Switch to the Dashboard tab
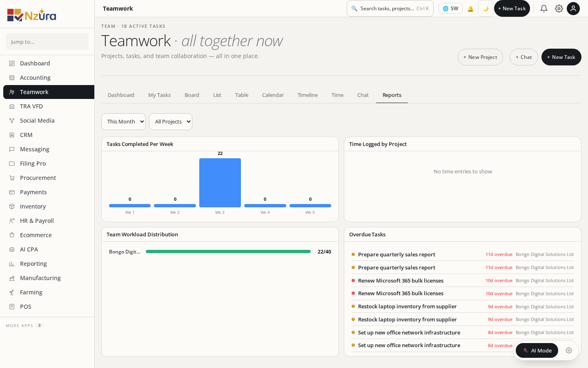The height and width of the screenshot is (368, 588). [121, 95]
